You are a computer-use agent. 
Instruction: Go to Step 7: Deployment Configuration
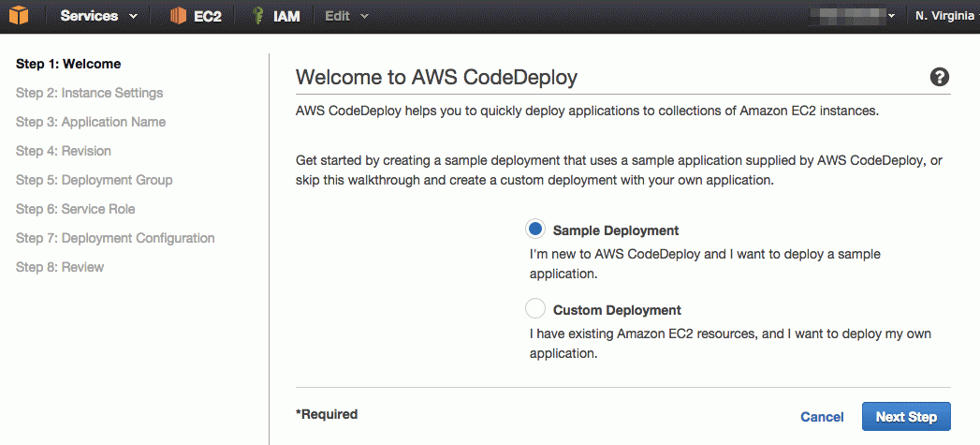116,238
